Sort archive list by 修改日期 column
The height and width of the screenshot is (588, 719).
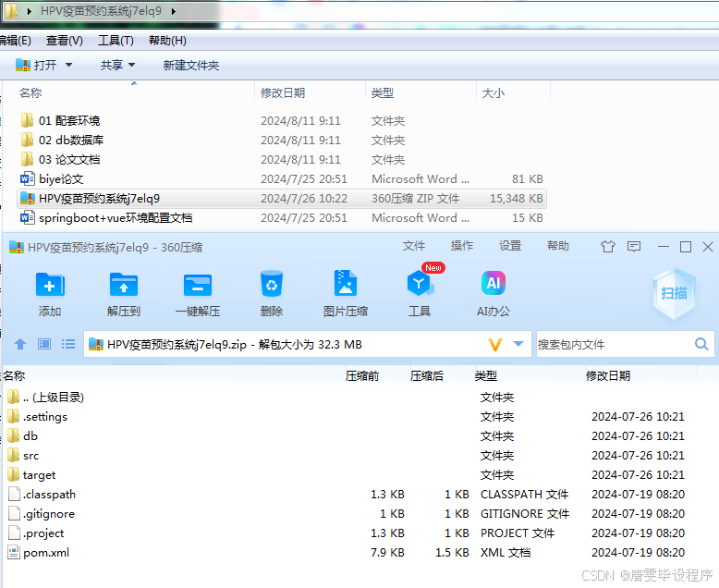[608, 376]
